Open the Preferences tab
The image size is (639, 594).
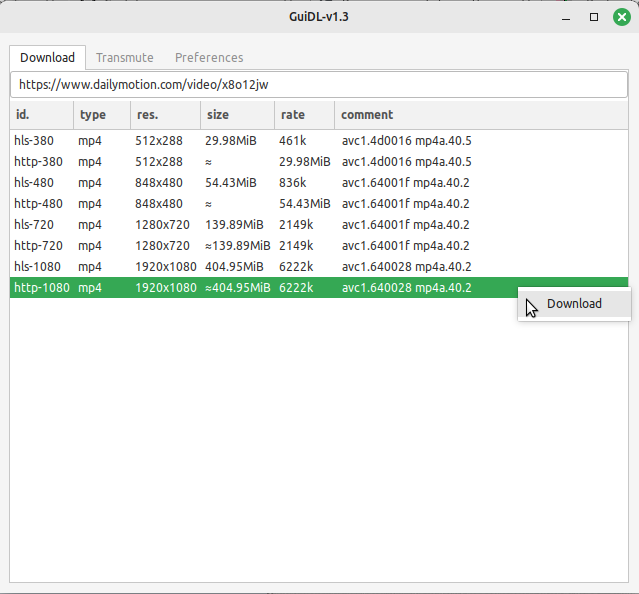[x=209, y=58]
